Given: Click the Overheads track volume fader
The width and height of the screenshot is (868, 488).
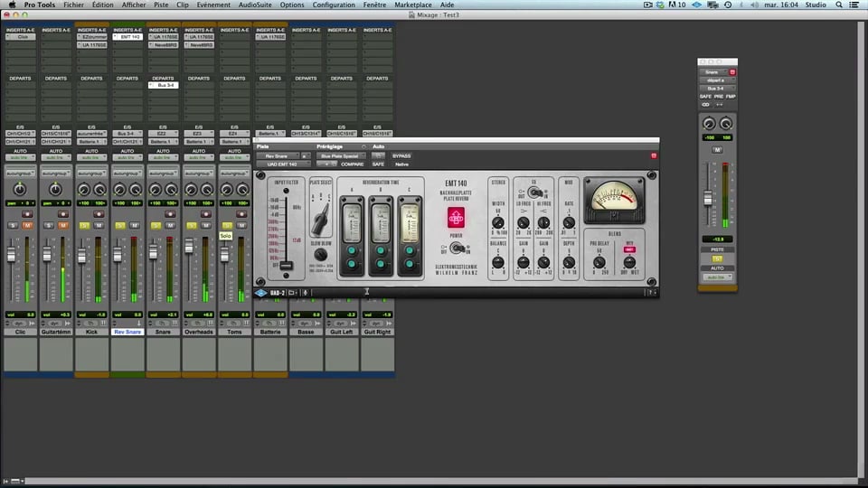Looking at the screenshot, I should (189, 246).
